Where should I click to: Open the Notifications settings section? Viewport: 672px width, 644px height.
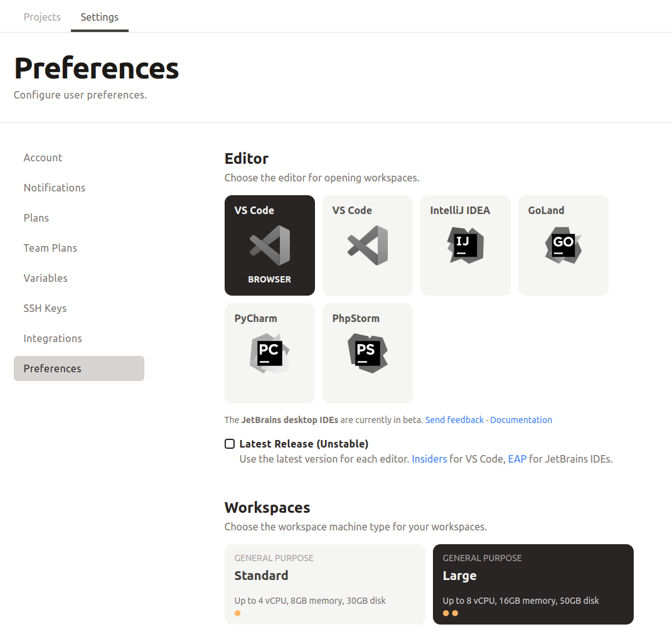(x=55, y=188)
